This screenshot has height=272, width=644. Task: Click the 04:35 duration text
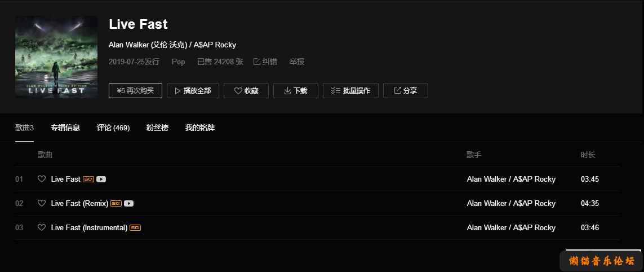[590, 203]
